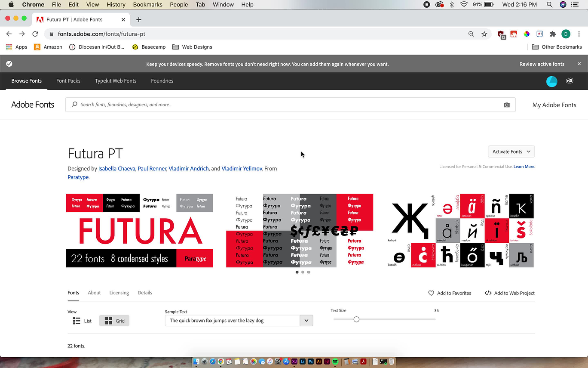Click the Creative Cloud icon in header

570,81
